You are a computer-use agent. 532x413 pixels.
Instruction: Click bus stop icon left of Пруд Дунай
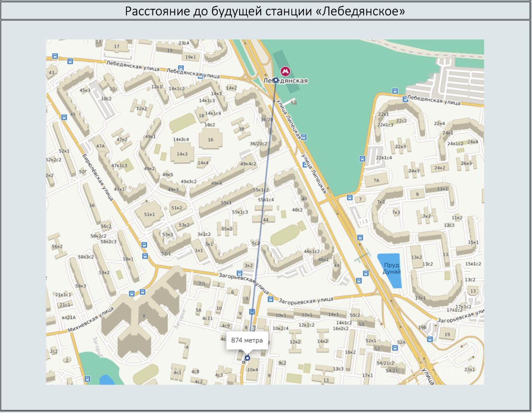[x=365, y=273]
